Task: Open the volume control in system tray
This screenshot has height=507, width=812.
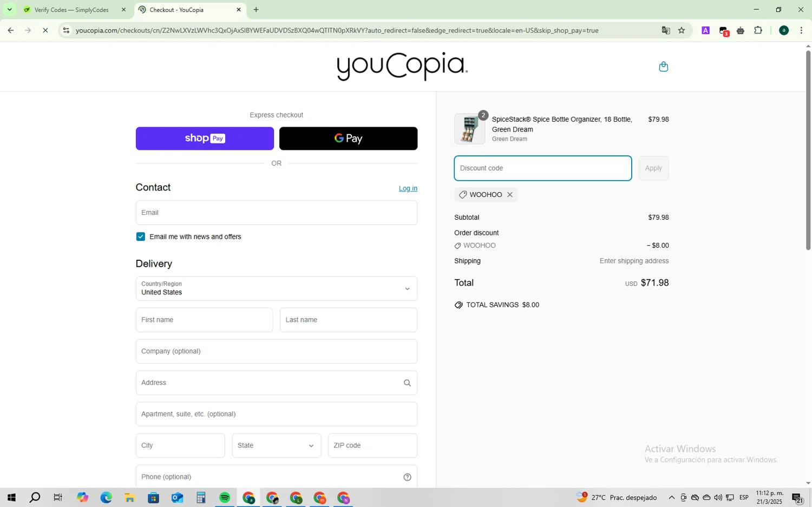Action: tap(718, 498)
